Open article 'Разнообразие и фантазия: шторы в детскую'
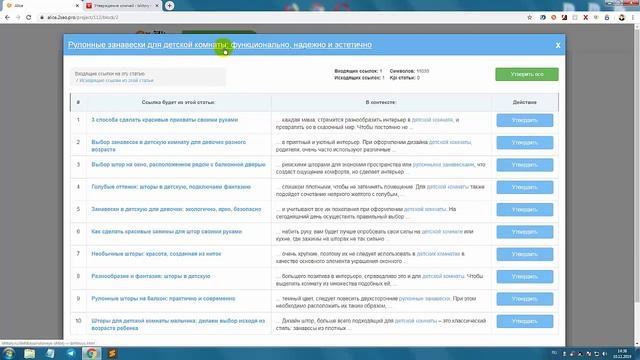 pos(151,276)
